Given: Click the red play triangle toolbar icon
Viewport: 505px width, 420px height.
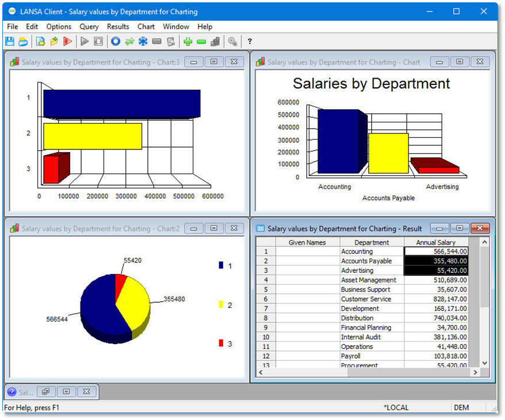Looking at the screenshot, I should tap(68, 41).
